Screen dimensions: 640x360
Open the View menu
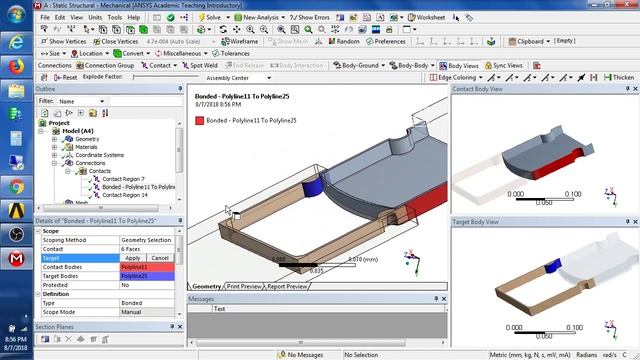[x=76, y=18]
